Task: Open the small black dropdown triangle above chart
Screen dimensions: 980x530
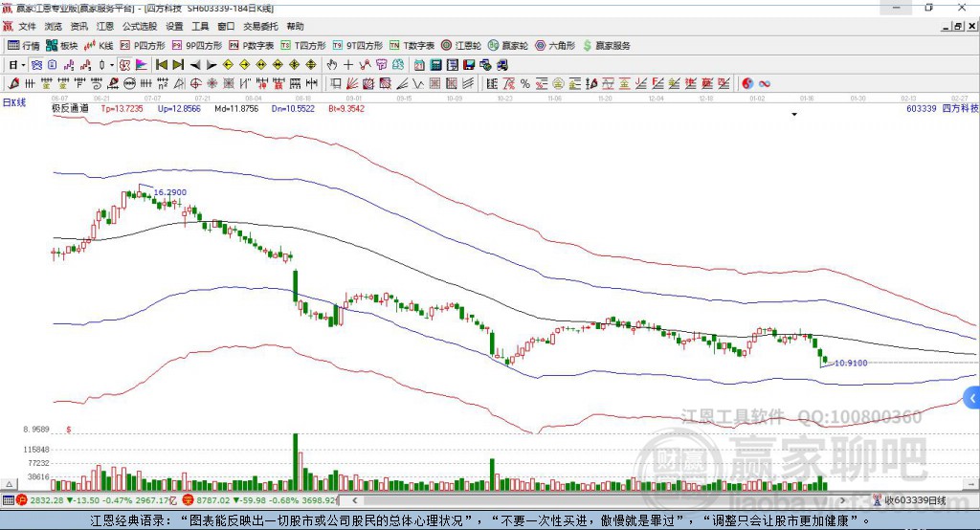Action: (794, 115)
